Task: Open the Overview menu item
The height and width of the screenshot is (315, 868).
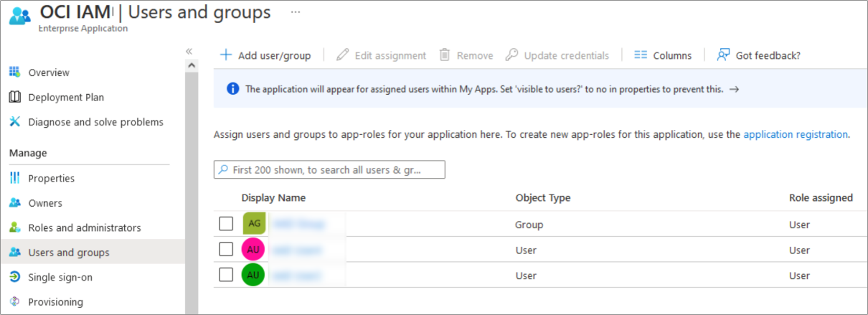Action: (49, 72)
